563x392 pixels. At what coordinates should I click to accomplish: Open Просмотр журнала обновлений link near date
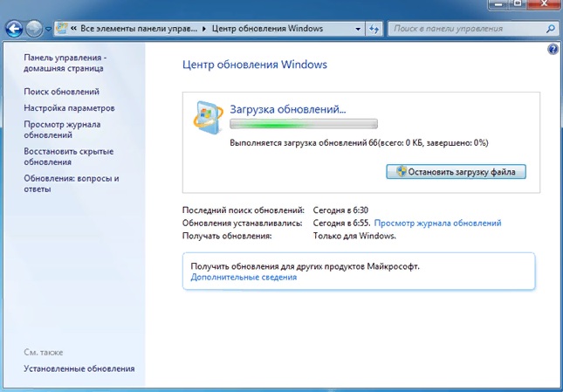437,223
